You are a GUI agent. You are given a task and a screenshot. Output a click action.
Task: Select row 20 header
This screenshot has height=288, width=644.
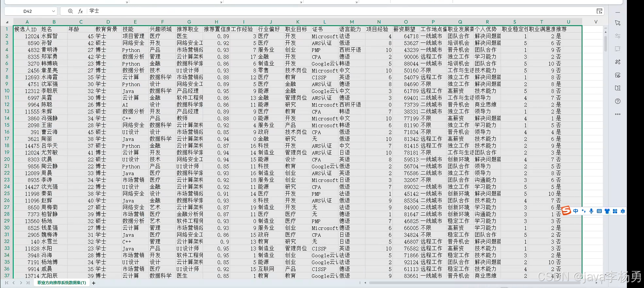tap(7, 159)
